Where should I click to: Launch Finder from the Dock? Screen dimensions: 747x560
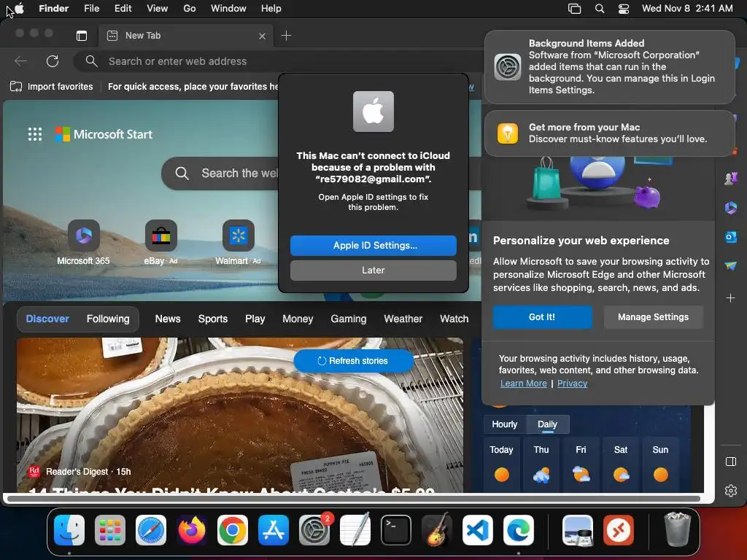tap(69, 530)
